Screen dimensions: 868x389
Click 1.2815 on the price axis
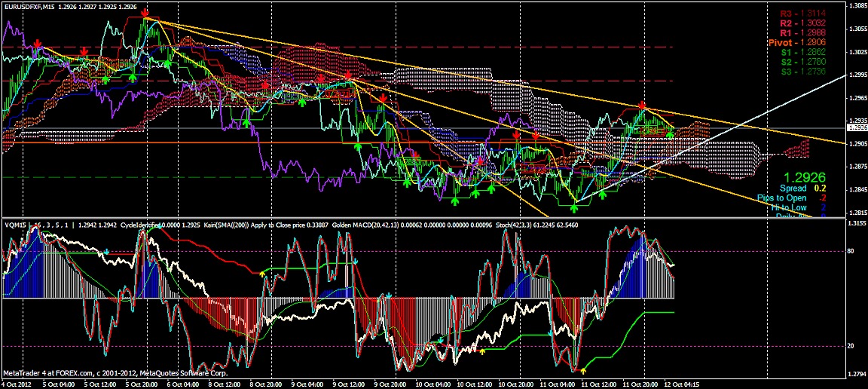[857, 213]
